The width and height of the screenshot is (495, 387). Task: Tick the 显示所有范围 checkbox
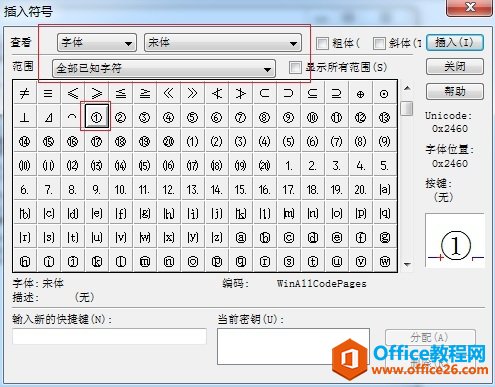pyautogui.click(x=295, y=67)
